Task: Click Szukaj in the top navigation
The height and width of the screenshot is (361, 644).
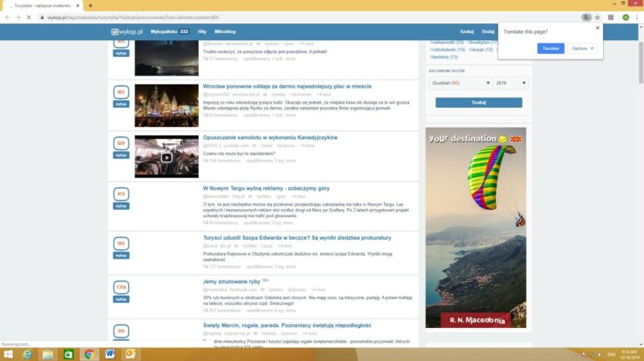Action: [467, 31]
